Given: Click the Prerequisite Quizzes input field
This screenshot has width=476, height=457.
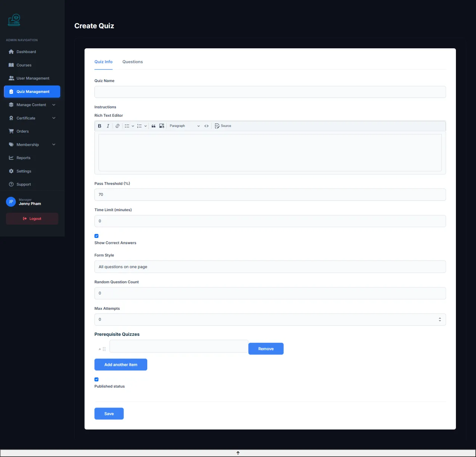Looking at the screenshot, I should pos(179,346).
